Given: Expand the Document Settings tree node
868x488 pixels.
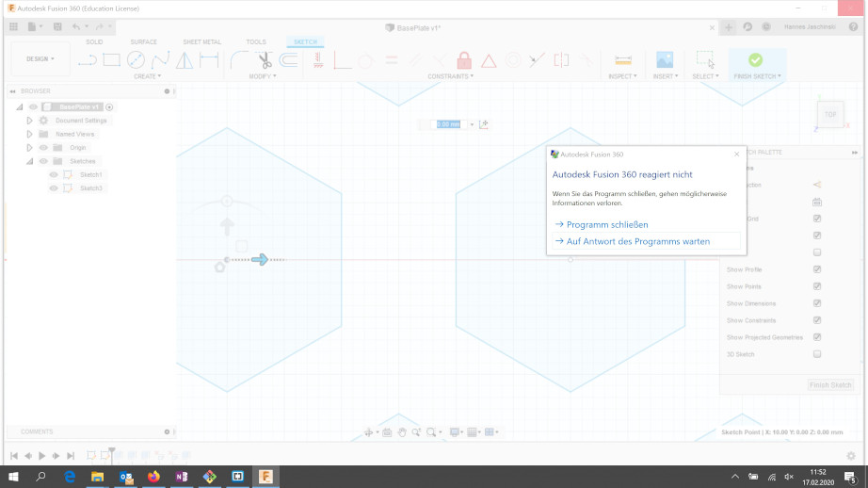Looking at the screenshot, I should (x=29, y=121).
